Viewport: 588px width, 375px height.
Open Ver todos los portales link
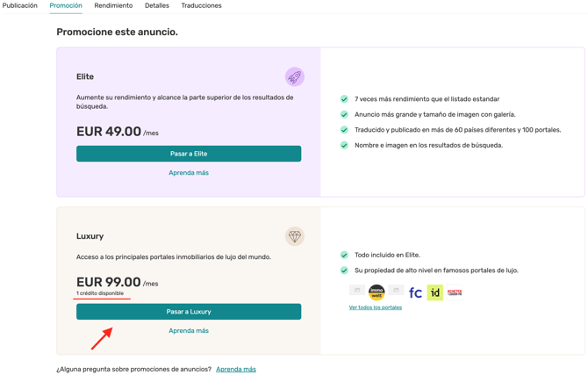point(376,307)
